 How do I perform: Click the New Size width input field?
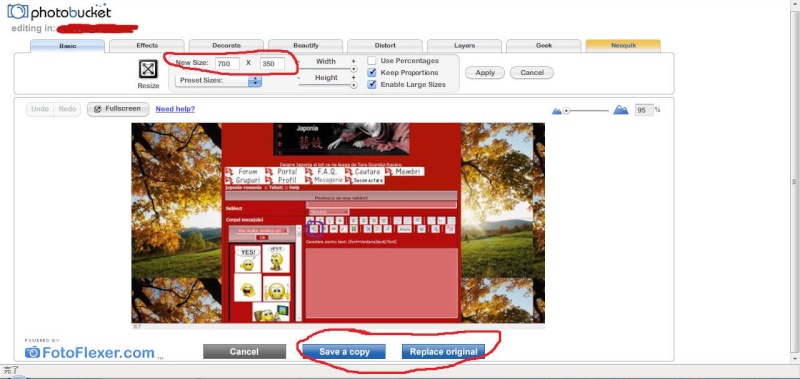pyautogui.click(x=227, y=64)
